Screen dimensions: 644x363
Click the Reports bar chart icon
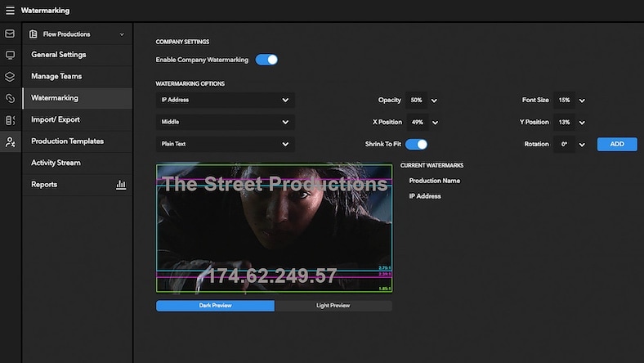pos(121,185)
